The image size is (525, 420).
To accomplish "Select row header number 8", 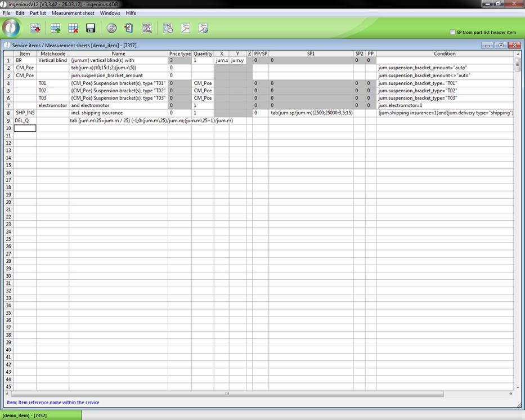I will pos(8,113).
